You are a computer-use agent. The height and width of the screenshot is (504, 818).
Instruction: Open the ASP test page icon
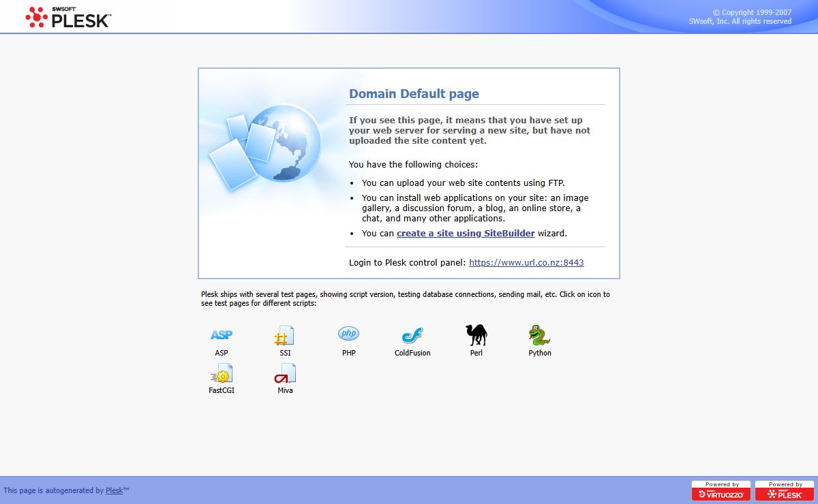click(222, 335)
